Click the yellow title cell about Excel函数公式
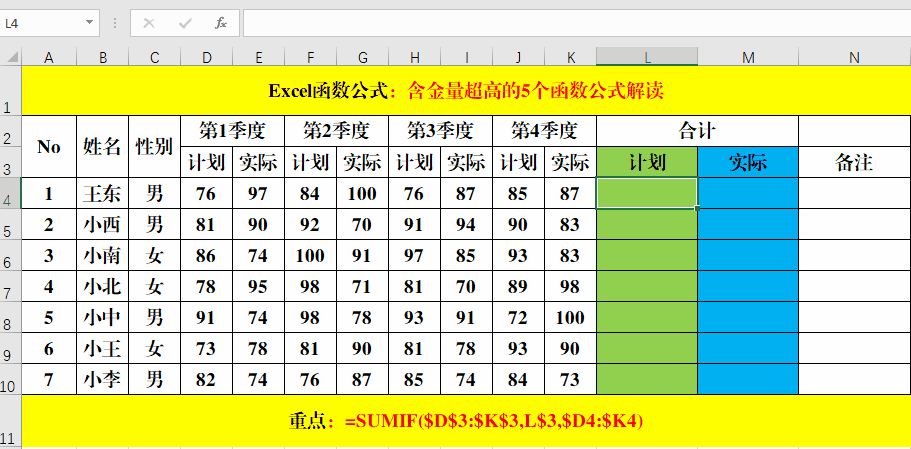Viewport: 911px width, 449px height. pyautogui.click(x=466, y=91)
